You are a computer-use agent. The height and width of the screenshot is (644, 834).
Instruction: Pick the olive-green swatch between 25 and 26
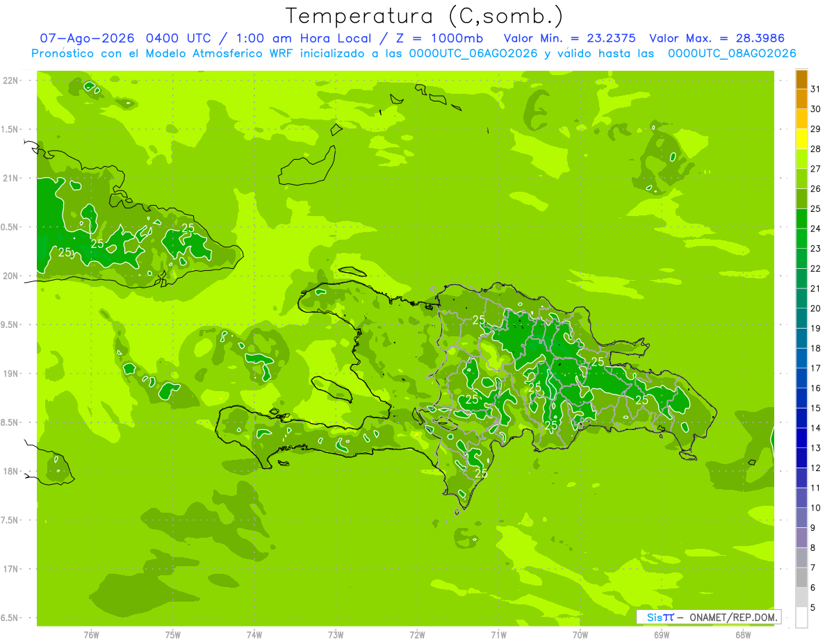(x=801, y=199)
